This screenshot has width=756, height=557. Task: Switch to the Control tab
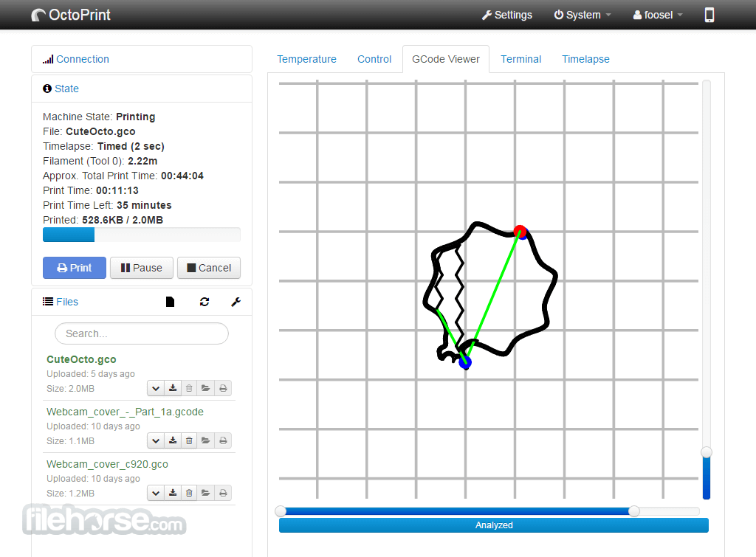pyautogui.click(x=374, y=59)
